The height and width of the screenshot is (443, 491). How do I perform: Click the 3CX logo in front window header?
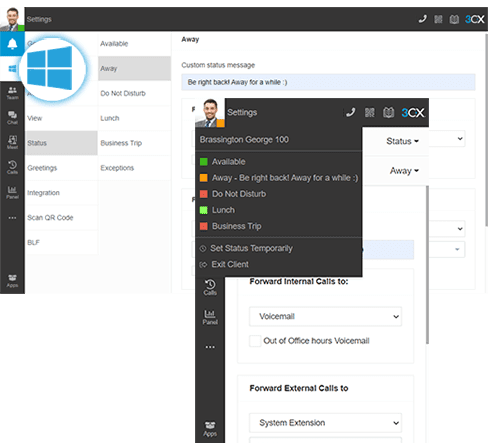click(x=413, y=113)
